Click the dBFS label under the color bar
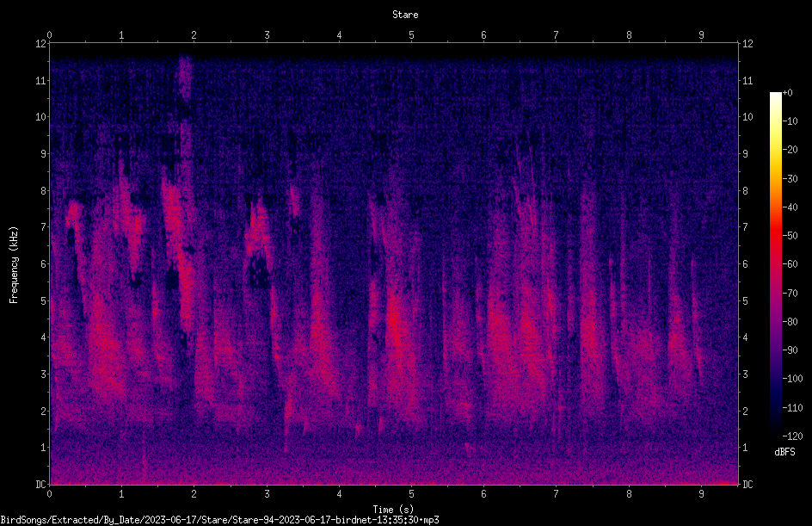Image resolution: width=812 pixels, height=526 pixels. (x=784, y=452)
